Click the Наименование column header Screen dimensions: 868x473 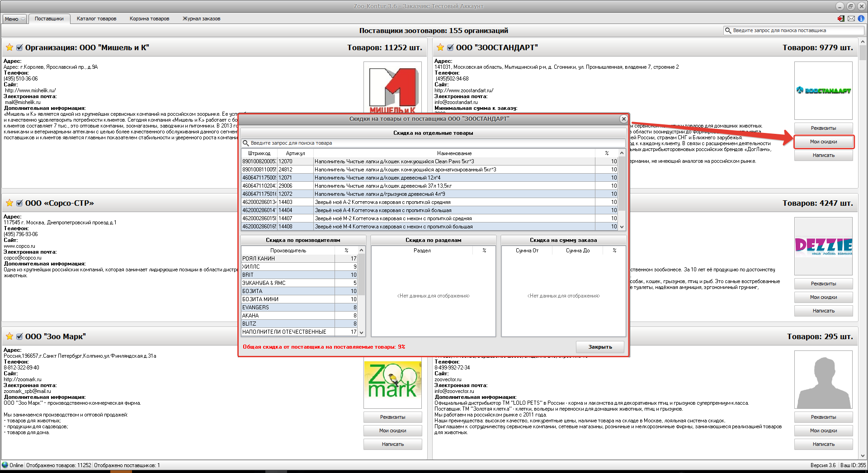pos(454,153)
